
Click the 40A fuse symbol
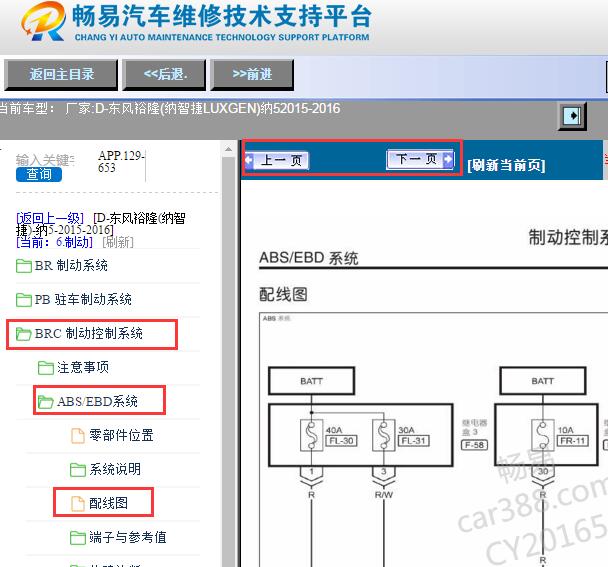[311, 435]
